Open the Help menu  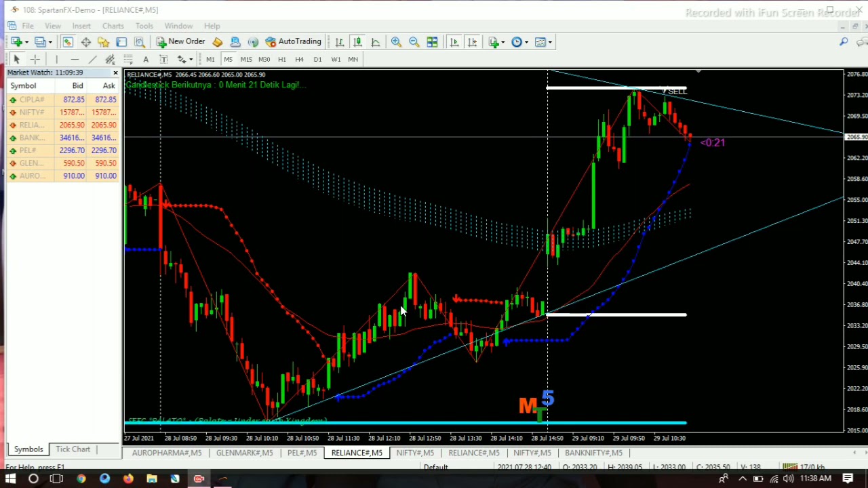pyautogui.click(x=212, y=26)
